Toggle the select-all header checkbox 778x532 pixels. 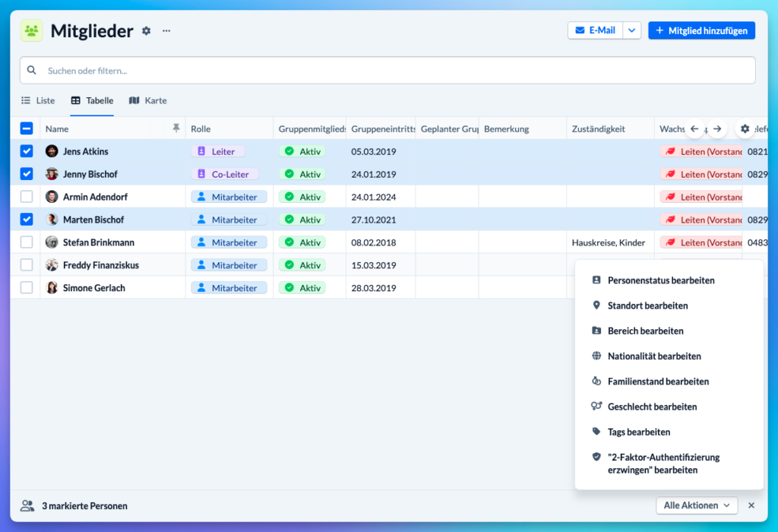[x=27, y=128]
